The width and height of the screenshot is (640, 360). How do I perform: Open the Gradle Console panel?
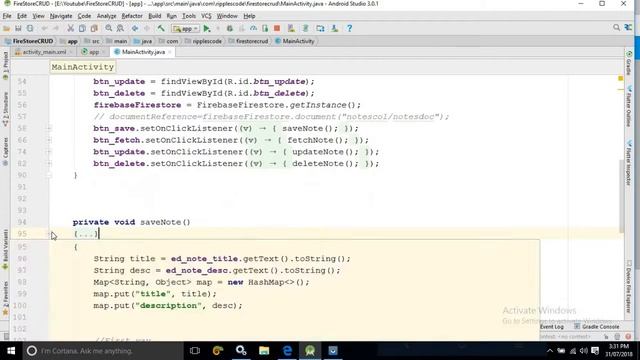point(597,327)
